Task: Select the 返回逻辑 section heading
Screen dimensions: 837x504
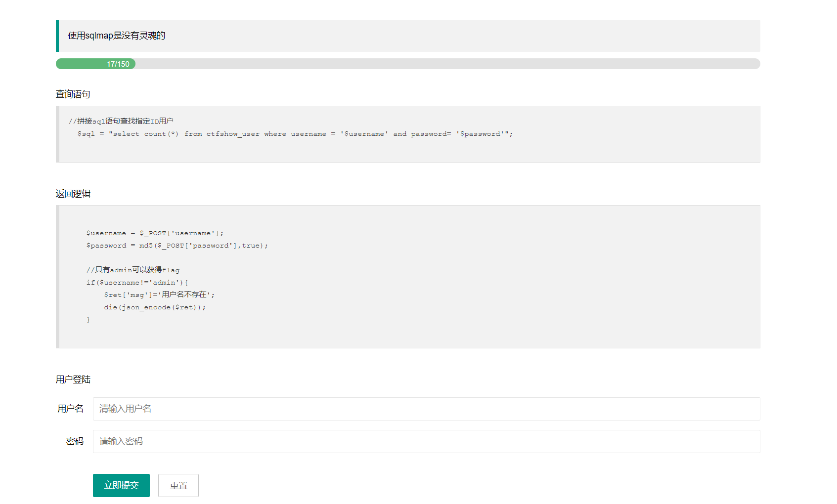Action: click(x=73, y=193)
